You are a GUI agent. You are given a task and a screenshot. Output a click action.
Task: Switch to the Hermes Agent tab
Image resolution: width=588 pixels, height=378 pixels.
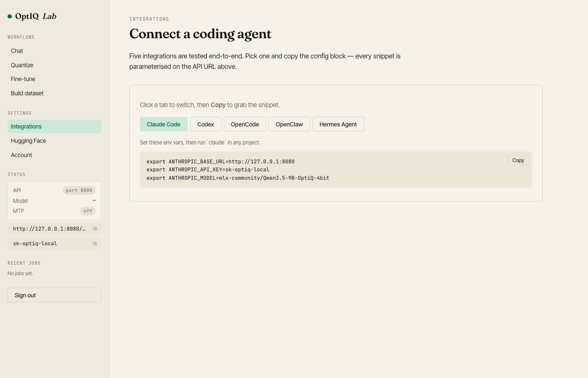[x=338, y=124]
